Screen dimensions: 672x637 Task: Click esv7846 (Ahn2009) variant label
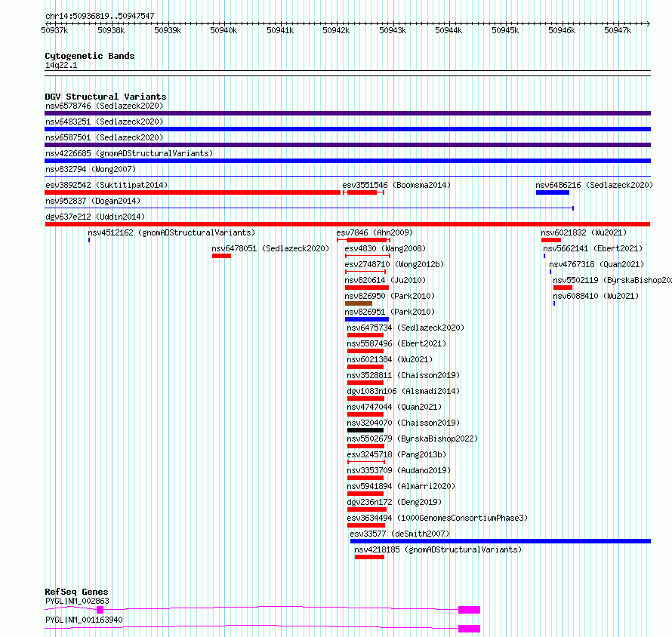pos(375,232)
